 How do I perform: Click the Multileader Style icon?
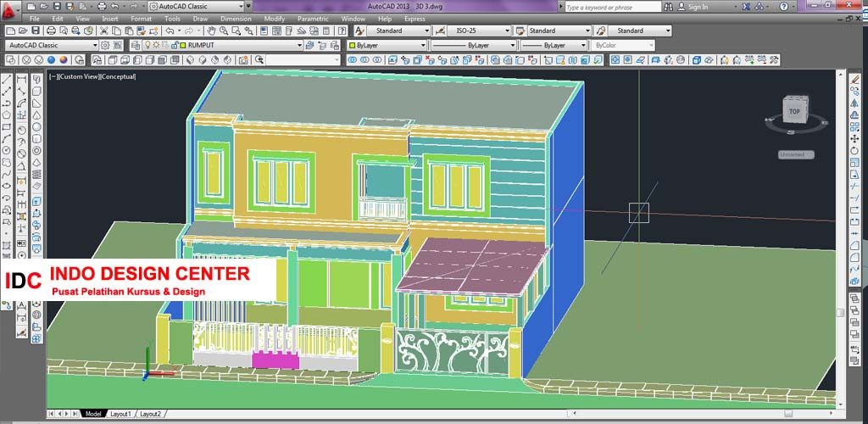[599, 31]
